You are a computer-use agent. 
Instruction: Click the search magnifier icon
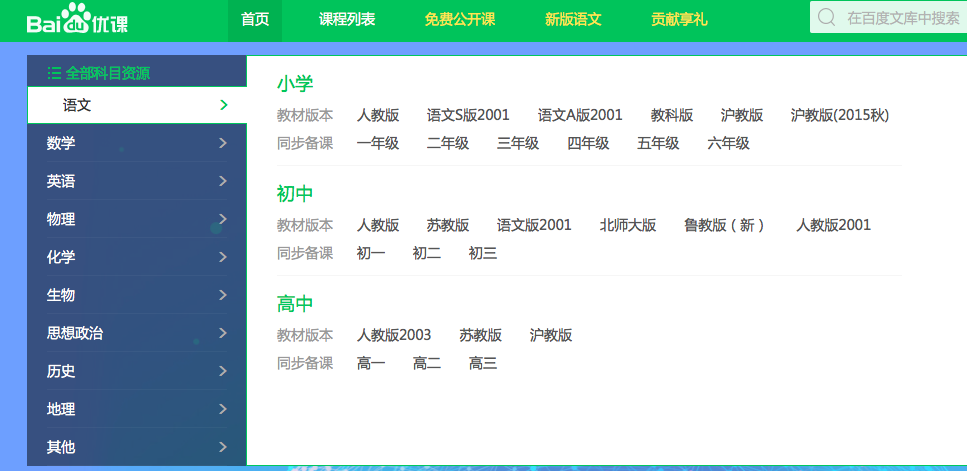(826, 18)
